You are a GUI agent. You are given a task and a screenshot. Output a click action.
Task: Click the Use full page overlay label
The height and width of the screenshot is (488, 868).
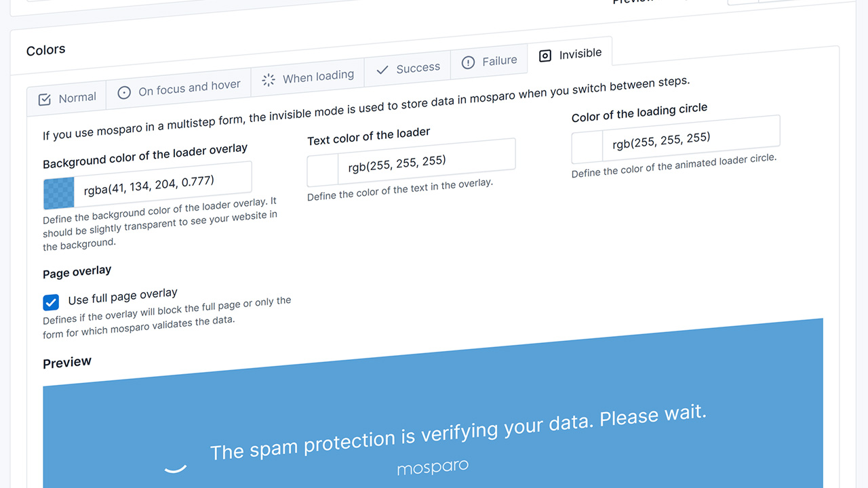click(123, 297)
